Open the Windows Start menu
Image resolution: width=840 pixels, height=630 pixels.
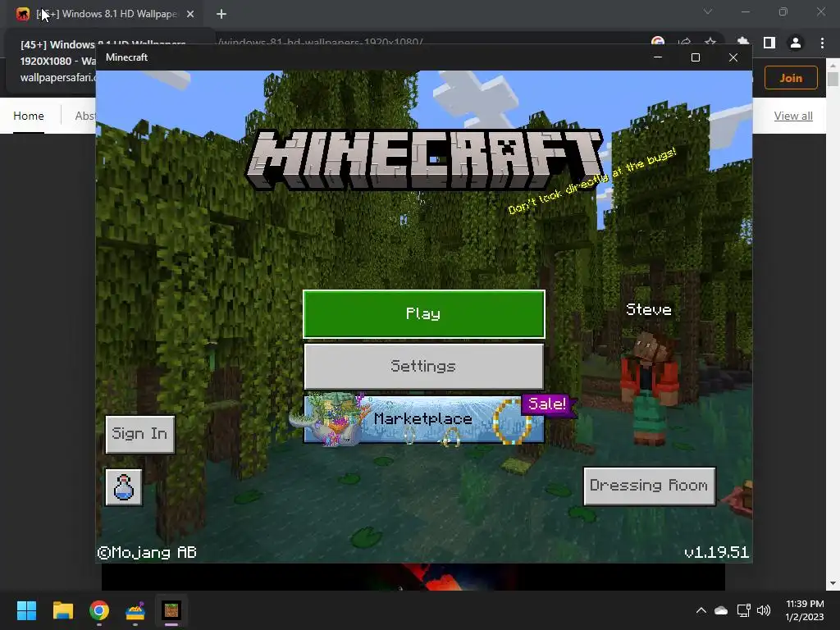(26, 610)
